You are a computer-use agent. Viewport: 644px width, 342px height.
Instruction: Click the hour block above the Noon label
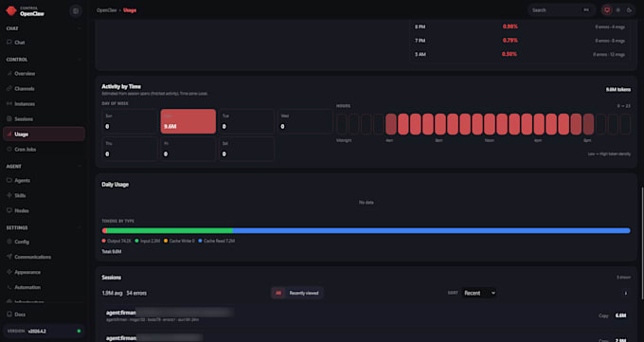tap(490, 124)
